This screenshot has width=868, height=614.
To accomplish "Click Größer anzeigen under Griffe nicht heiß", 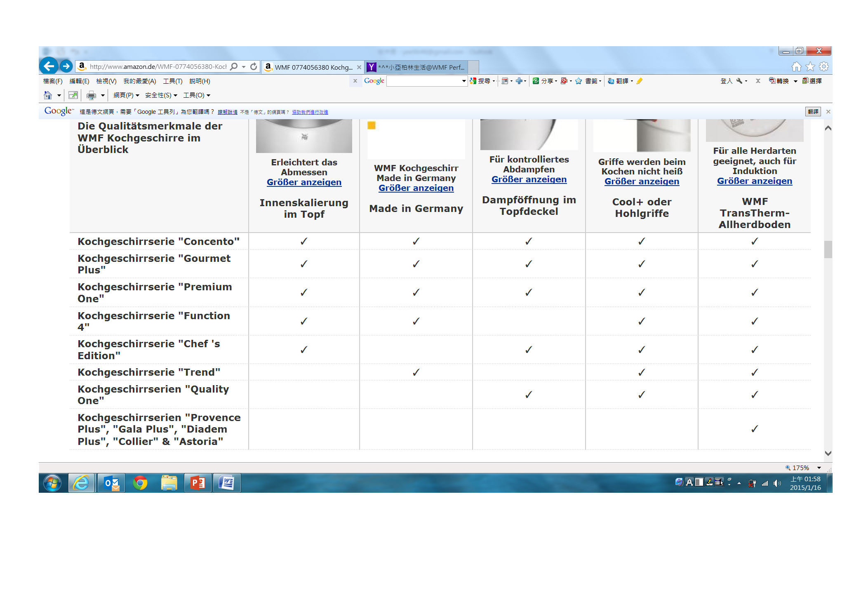I will coord(642,181).
